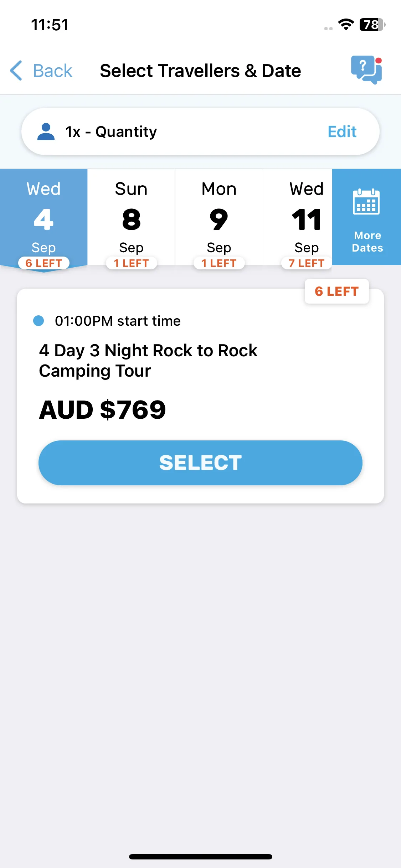Tap the Wi-Fi status icon
This screenshot has height=868, width=401.
click(x=346, y=25)
